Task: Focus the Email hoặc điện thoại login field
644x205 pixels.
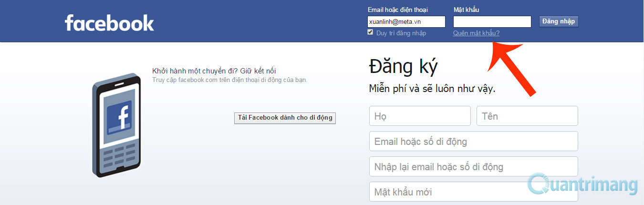Action: click(x=406, y=21)
